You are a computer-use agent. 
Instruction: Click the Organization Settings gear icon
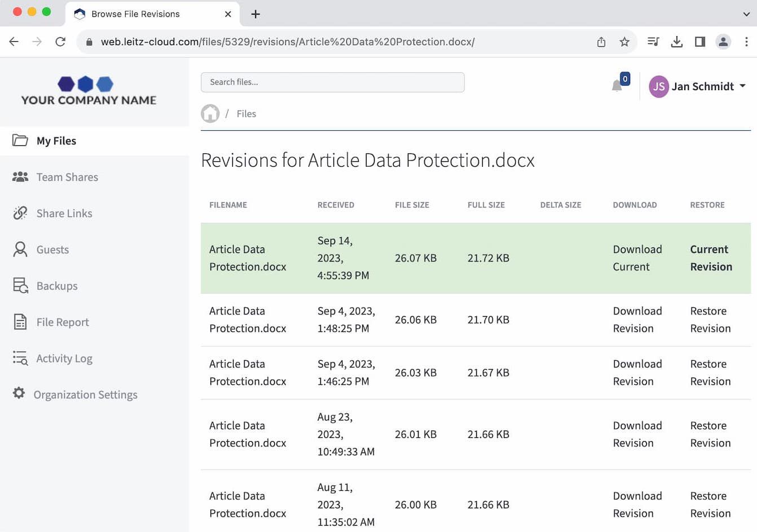pyautogui.click(x=19, y=393)
